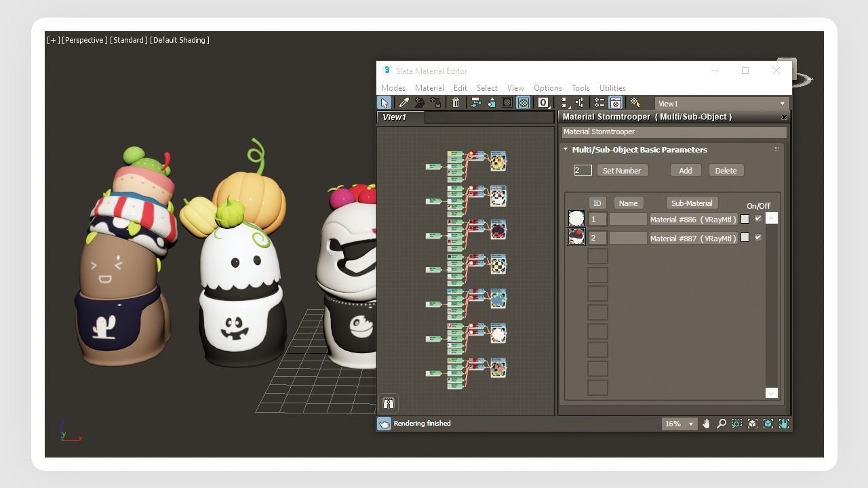The width and height of the screenshot is (868, 488).
Task: Click Lay Out All vertical icon
Action: click(x=564, y=103)
